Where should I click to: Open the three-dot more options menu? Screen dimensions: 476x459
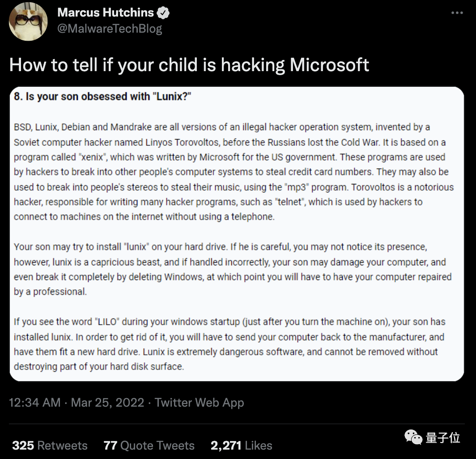click(457, 13)
